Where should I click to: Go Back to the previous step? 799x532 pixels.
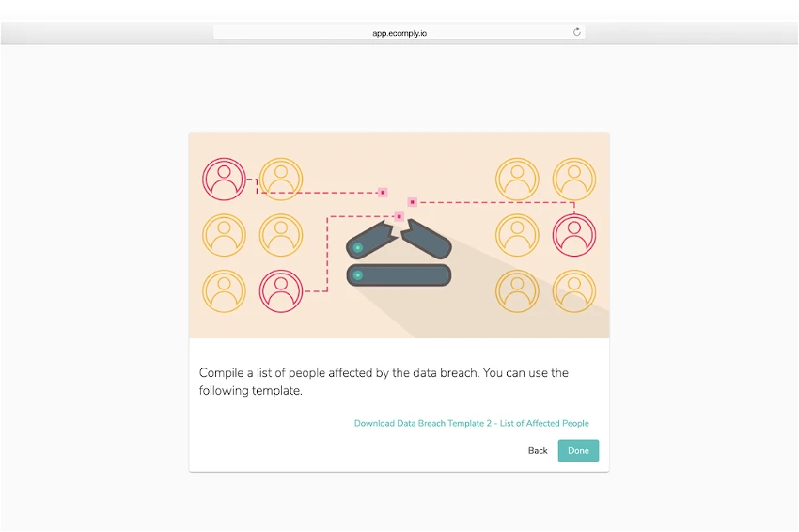[x=538, y=451]
